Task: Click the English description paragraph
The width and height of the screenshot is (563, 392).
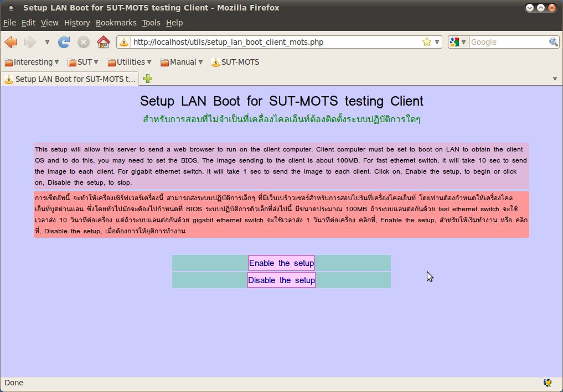Action: coord(281,166)
